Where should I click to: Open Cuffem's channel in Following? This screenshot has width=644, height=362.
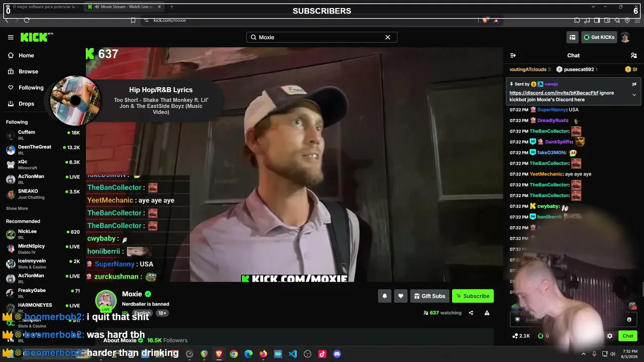tap(43, 135)
